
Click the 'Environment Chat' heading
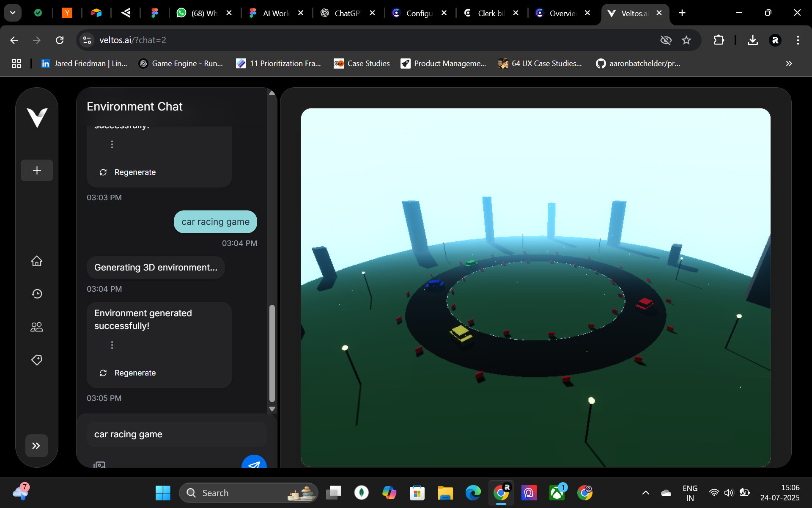134,107
